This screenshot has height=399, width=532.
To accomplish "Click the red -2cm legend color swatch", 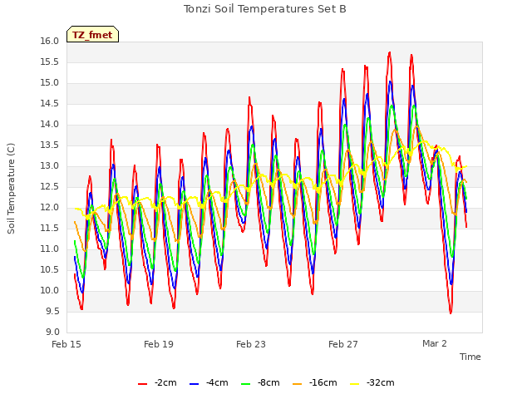I will [142, 384].
